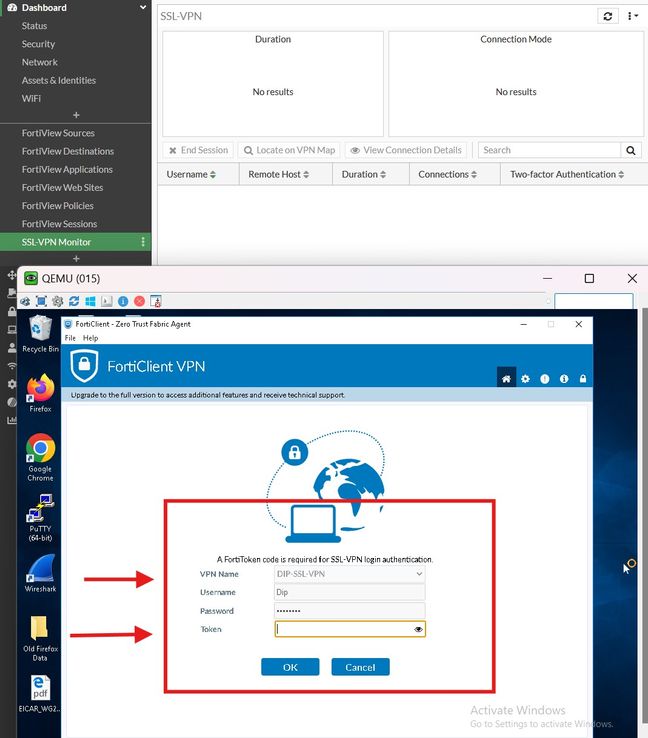The width and height of the screenshot is (648, 738).
Task: Click the first QEMU toolbar icon
Action: pyautogui.click(x=25, y=301)
